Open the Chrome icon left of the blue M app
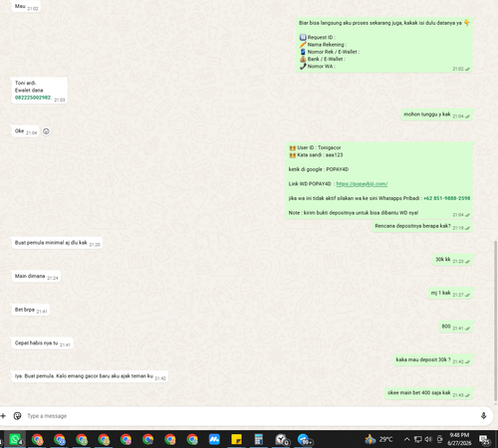Screen dimensions: 498x448 pos(192,440)
